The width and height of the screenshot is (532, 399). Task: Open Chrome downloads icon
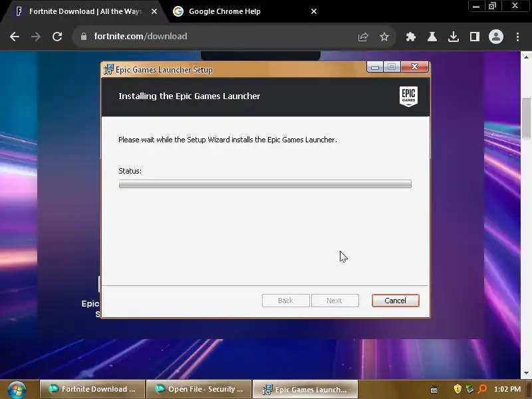(454, 37)
